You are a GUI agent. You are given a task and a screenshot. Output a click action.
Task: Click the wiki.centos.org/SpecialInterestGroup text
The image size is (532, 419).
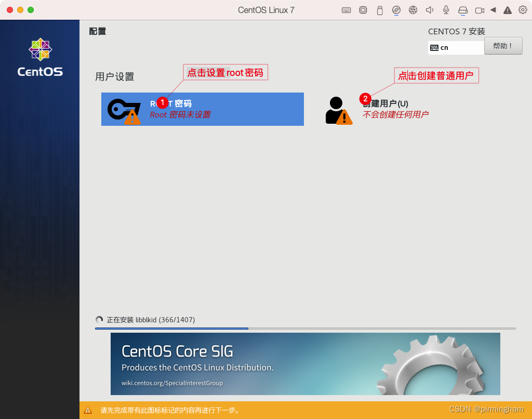coord(172,383)
